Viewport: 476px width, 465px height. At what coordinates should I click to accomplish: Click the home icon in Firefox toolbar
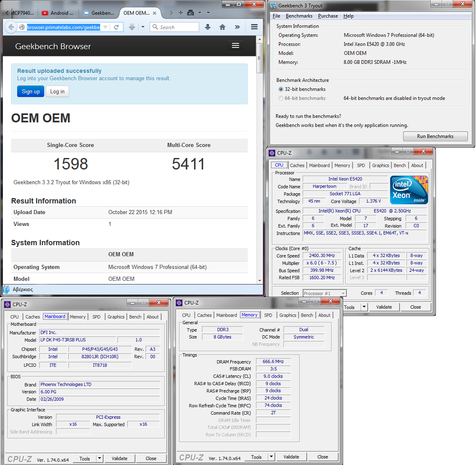pyautogui.click(x=222, y=27)
